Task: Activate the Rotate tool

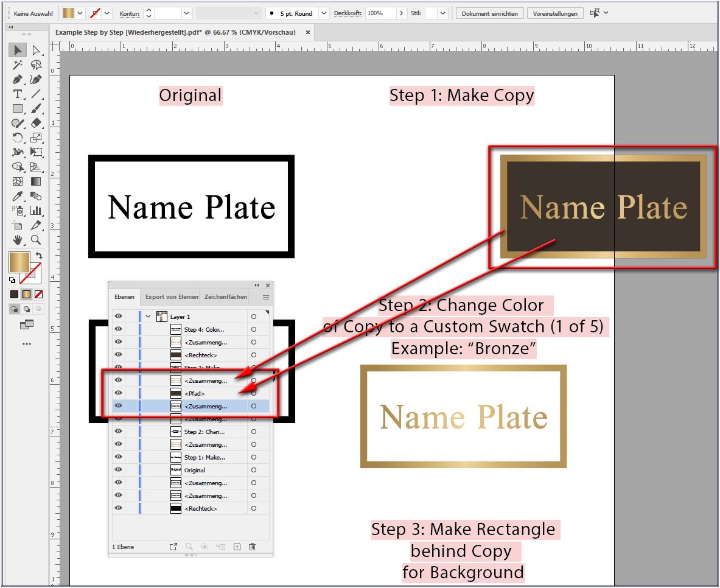Action: coord(18,138)
